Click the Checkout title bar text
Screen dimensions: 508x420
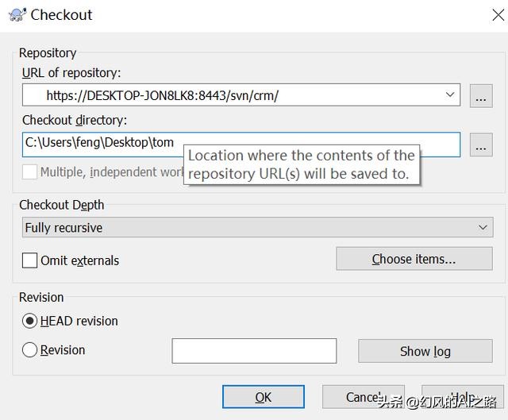61,14
